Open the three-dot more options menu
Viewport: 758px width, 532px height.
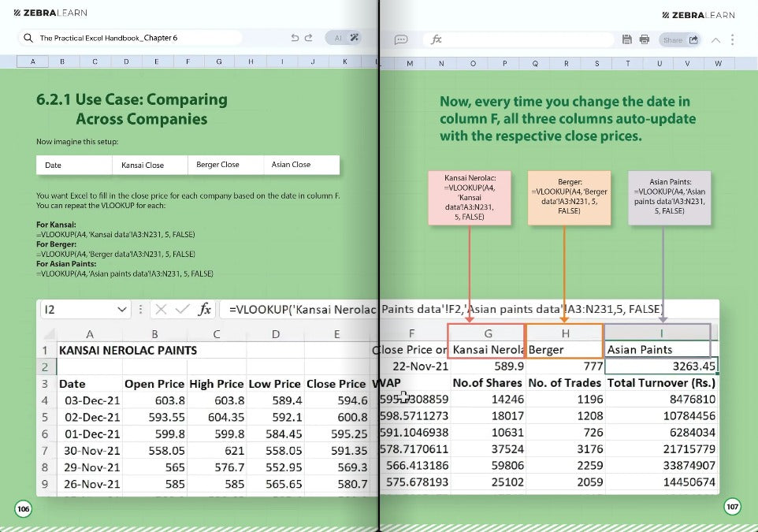(732, 39)
